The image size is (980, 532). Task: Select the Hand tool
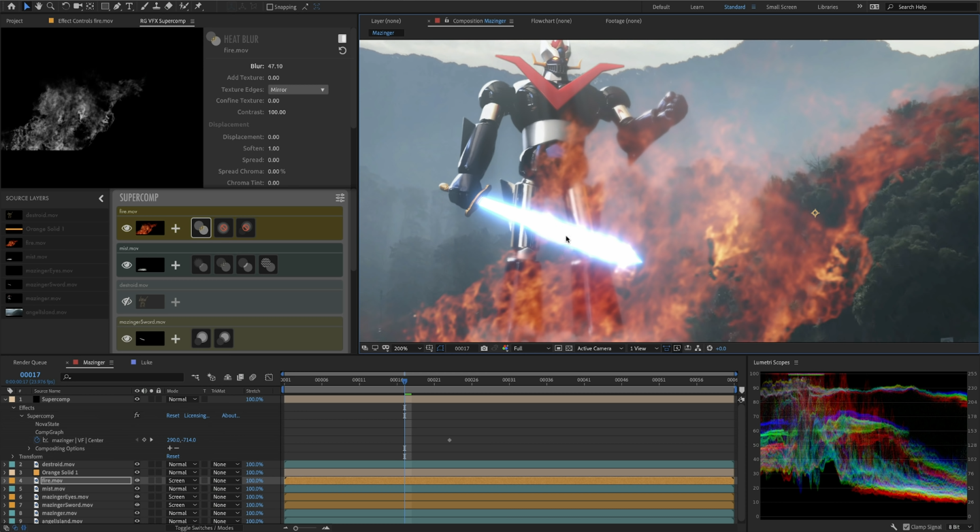click(39, 6)
